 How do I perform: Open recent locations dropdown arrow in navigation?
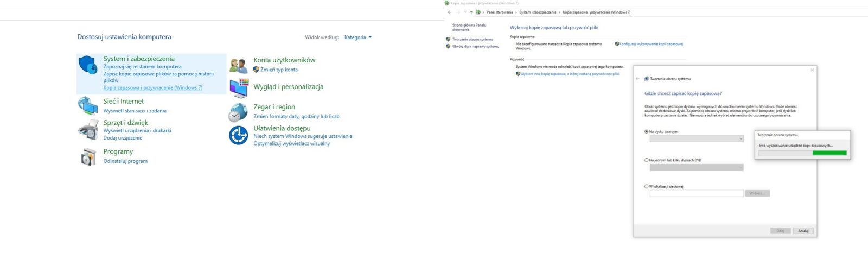point(465,12)
